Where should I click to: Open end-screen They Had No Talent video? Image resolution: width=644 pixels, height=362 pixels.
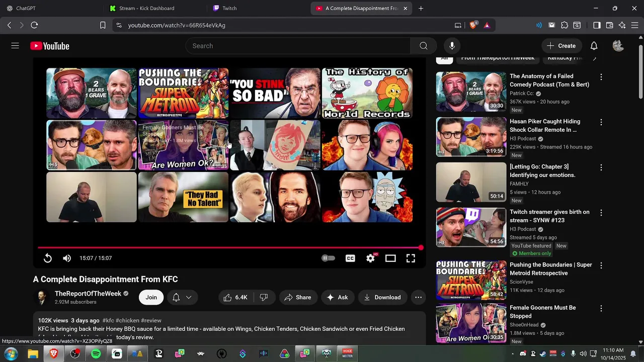pos(183,197)
